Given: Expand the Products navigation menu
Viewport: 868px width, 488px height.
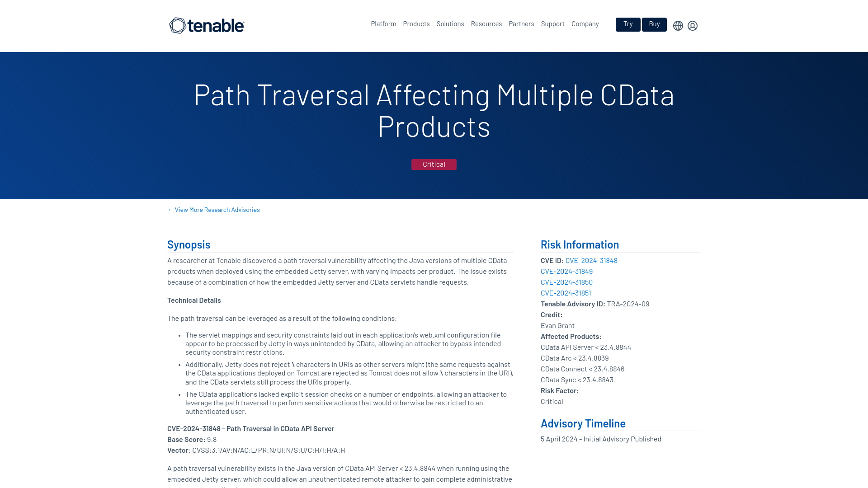Looking at the screenshot, I should pyautogui.click(x=416, y=24).
